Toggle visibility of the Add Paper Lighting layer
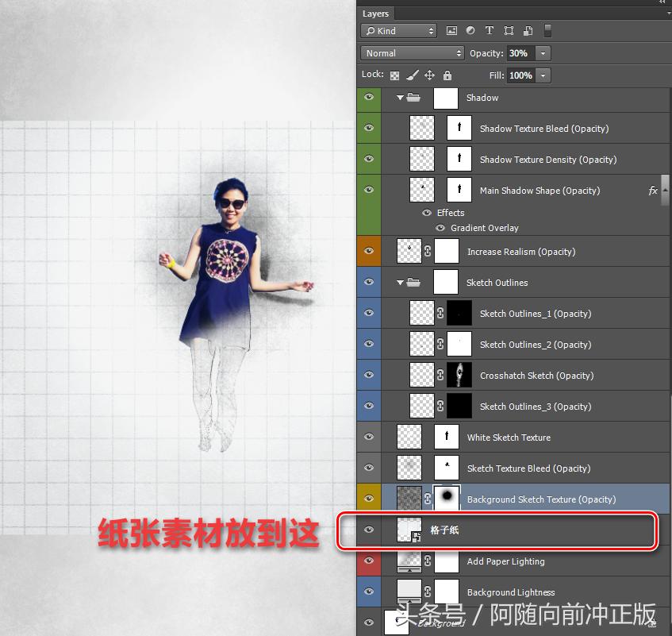 (x=368, y=561)
